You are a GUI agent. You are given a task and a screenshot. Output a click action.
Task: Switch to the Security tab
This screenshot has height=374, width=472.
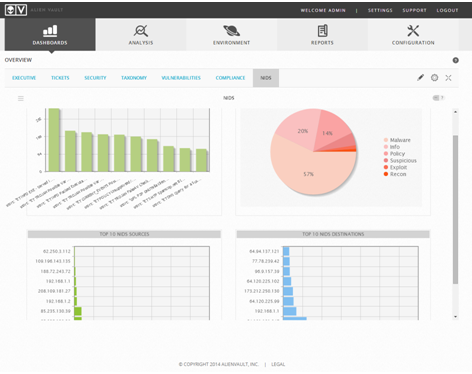pyautogui.click(x=95, y=78)
